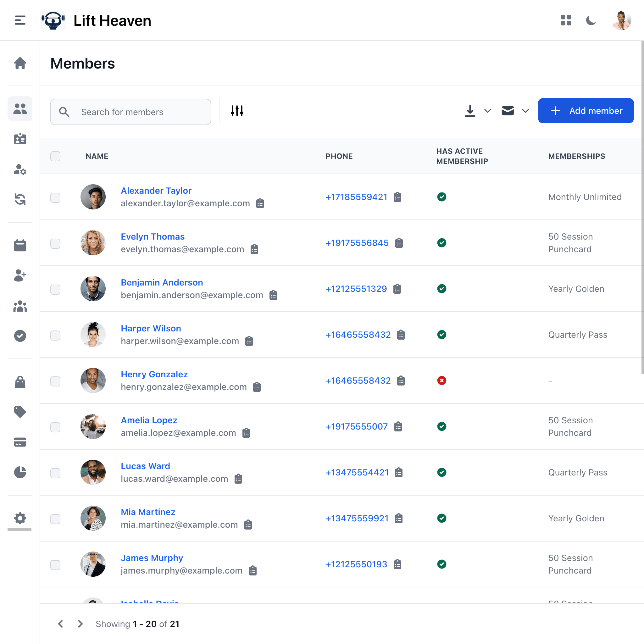Viewport: 644px width, 644px height.
Task: Open the hamburger menu beside Lift Heaven
Action: point(20,20)
